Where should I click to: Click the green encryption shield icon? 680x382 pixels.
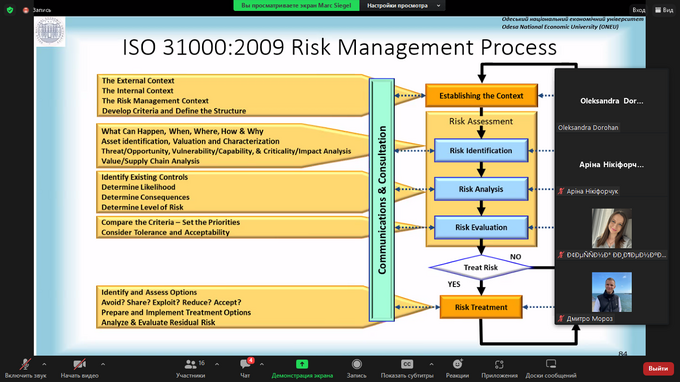[x=10, y=10]
